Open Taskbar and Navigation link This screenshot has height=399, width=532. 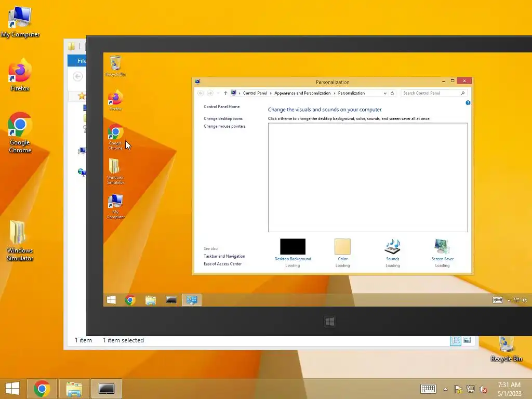click(224, 257)
